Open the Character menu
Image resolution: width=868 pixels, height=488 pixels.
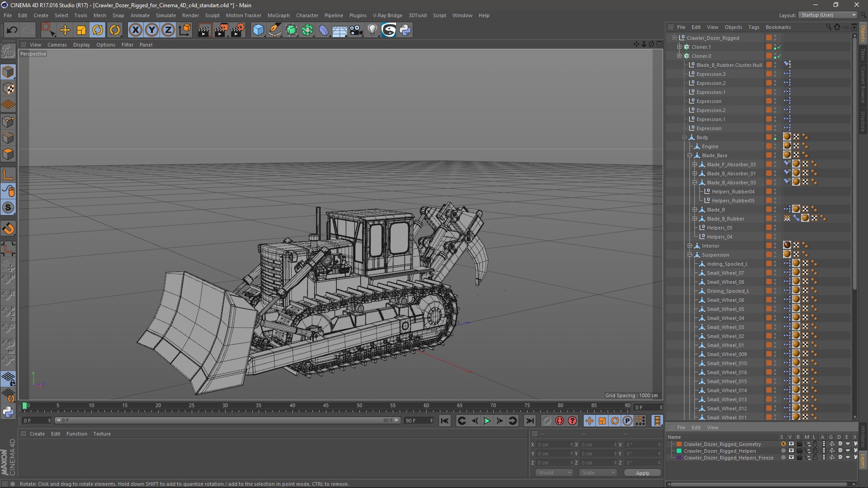(307, 15)
